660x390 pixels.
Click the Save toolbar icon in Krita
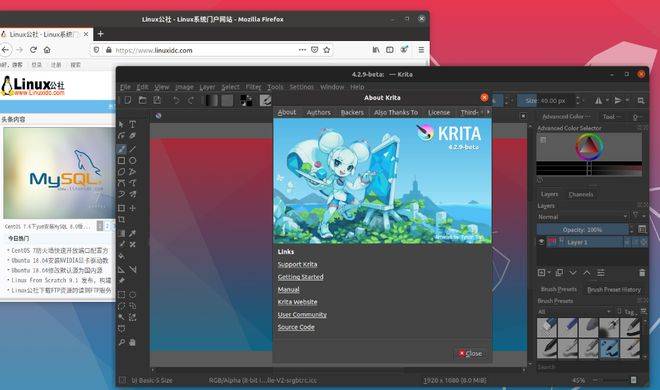pos(157,100)
